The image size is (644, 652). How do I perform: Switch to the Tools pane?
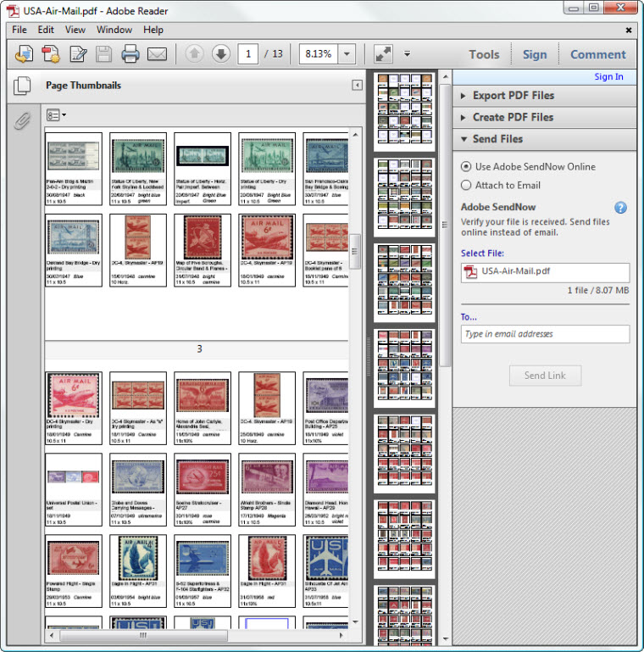[x=484, y=54]
